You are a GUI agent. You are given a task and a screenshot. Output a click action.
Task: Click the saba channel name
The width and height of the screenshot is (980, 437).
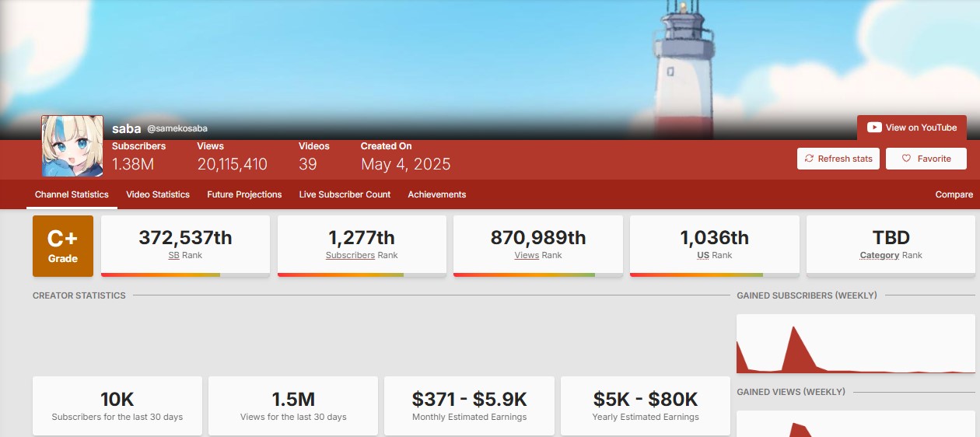coord(126,128)
